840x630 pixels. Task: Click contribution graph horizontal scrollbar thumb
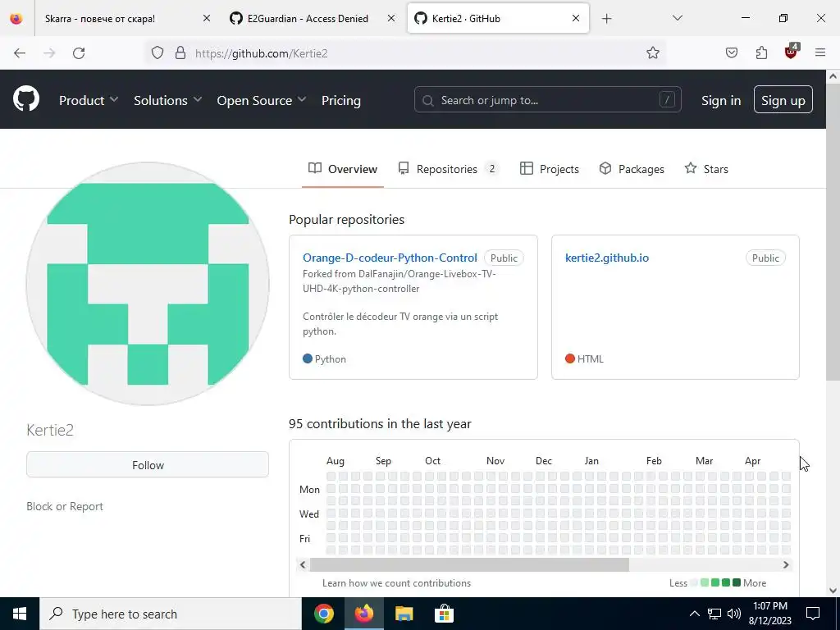(469, 564)
